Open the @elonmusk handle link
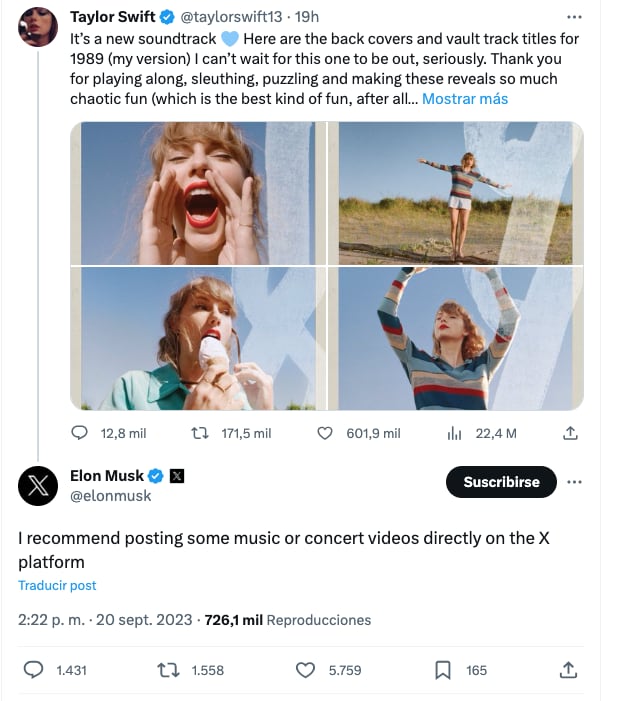 pos(110,495)
